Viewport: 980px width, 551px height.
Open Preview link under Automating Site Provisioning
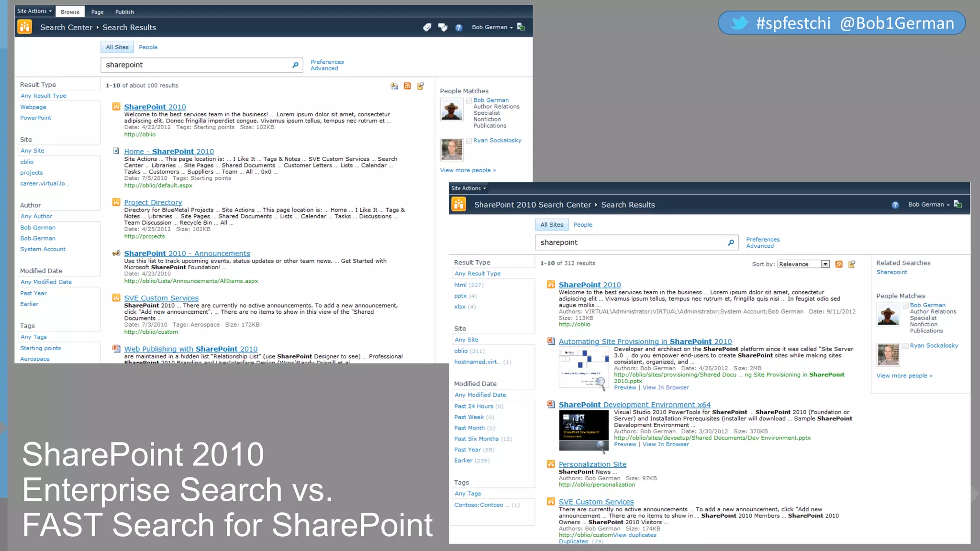click(625, 387)
